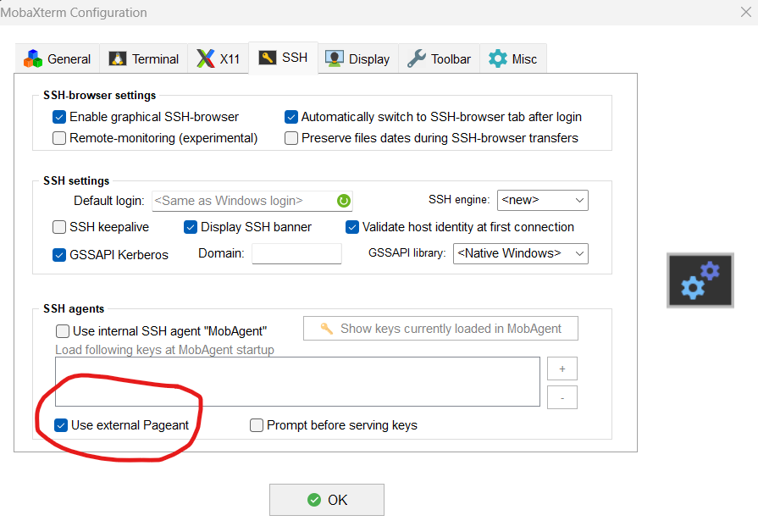Enable Remote-monitoring (experimental)
Viewport: 758px width, 532px height.
[59, 138]
